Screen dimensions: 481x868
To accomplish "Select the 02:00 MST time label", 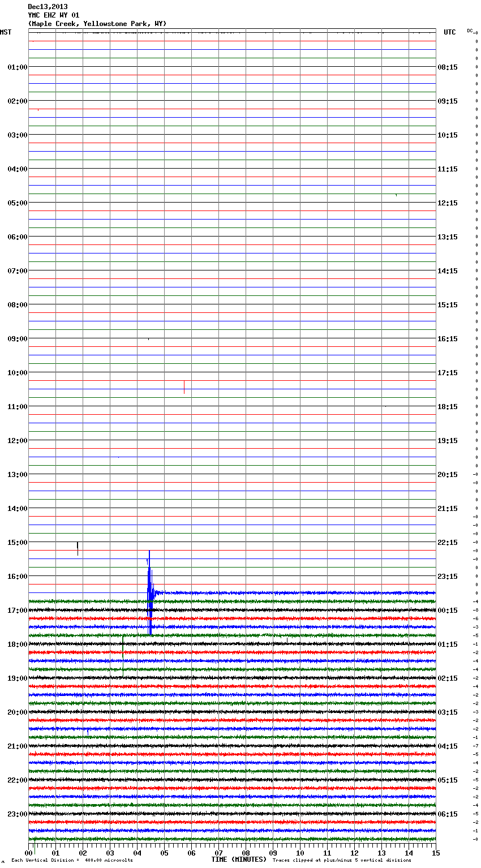I will coord(18,101).
